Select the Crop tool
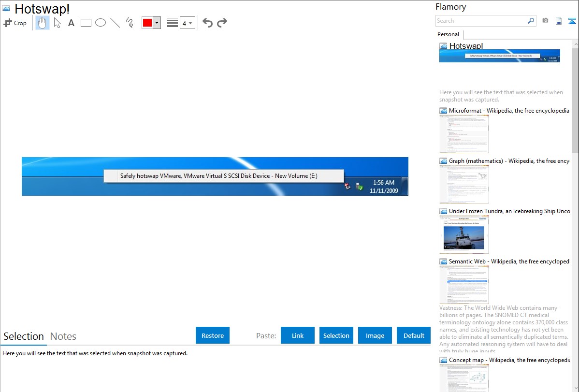The width and height of the screenshot is (579, 392). 15,23
